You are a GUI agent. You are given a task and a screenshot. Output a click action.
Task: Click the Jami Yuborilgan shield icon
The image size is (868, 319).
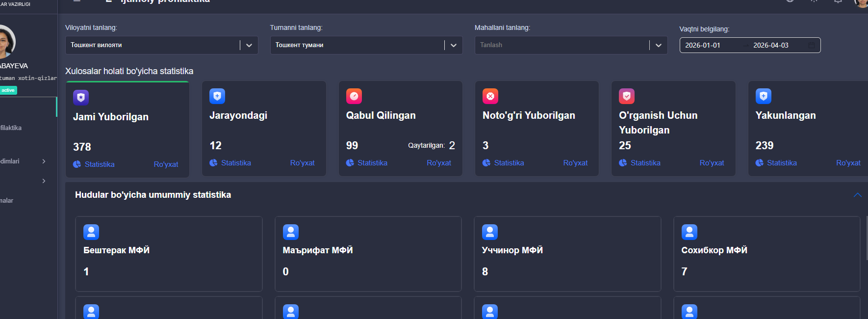81,98
